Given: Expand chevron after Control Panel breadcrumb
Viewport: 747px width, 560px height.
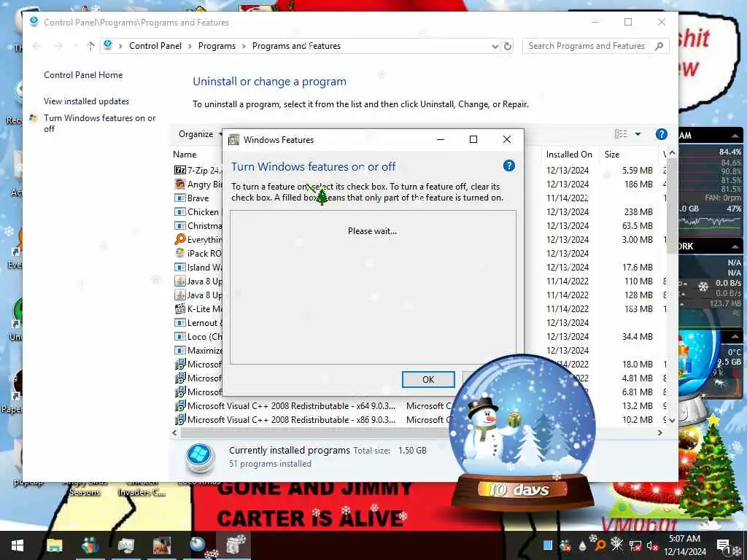Looking at the screenshot, I should point(190,46).
